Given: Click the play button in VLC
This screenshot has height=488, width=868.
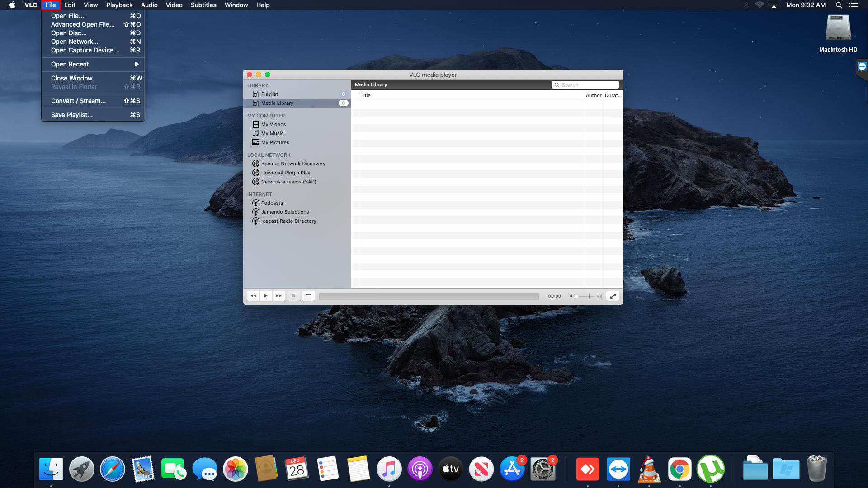Looking at the screenshot, I should (266, 296).
